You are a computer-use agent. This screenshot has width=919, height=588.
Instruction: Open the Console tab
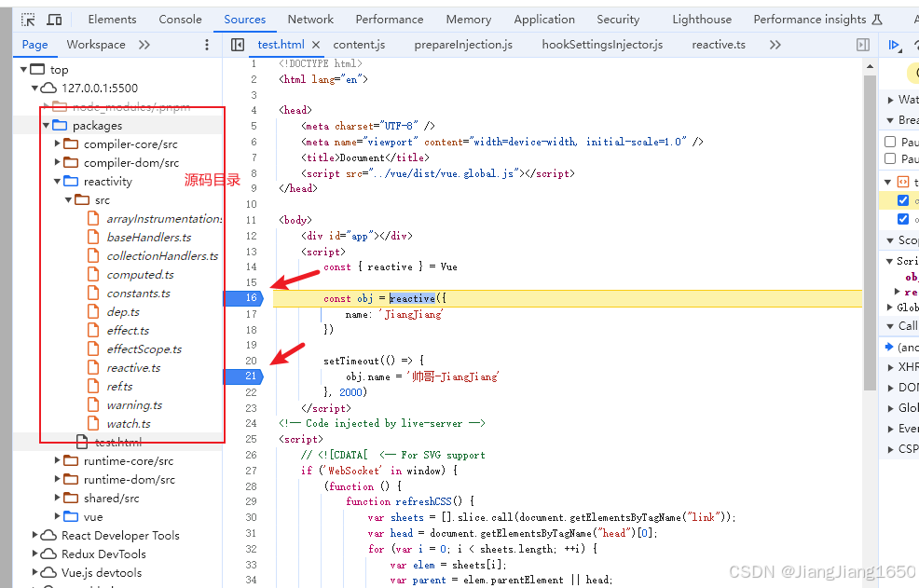click(x=180, y=20)
